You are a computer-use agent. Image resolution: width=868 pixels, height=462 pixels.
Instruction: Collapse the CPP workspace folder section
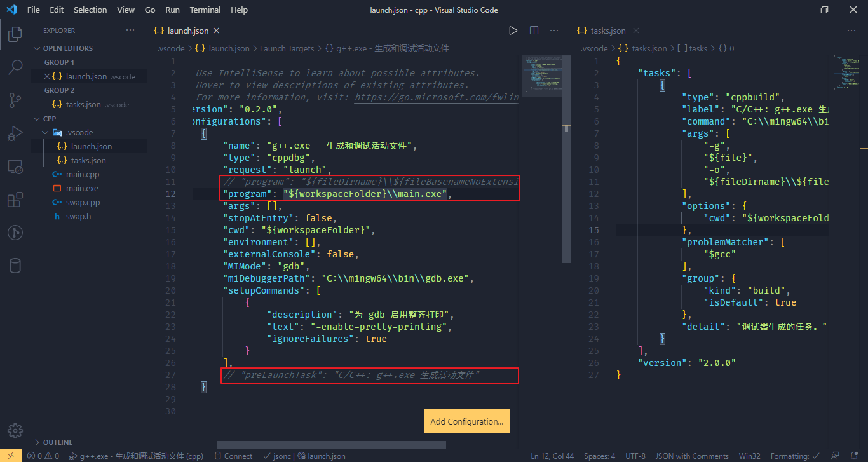coord(50,119)
